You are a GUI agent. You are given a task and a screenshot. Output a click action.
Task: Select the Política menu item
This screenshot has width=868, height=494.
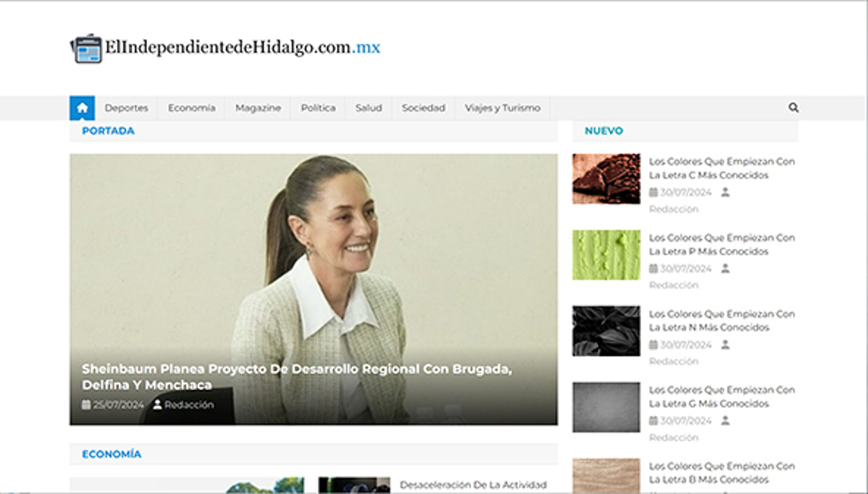318,108
